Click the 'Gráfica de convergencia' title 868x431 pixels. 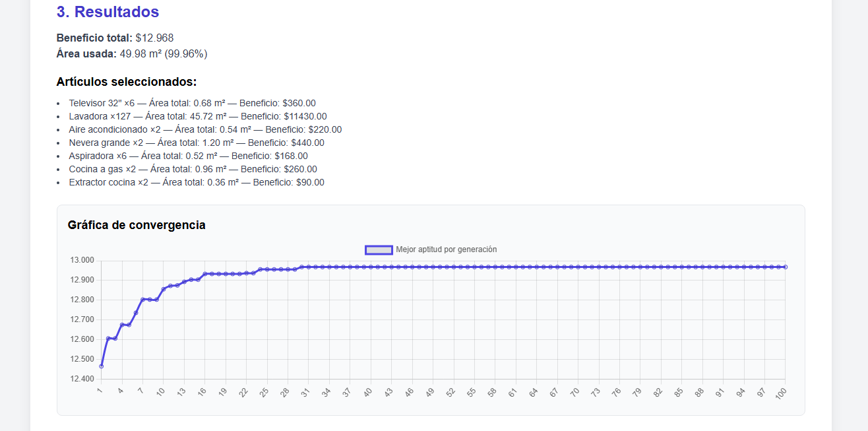tap(137, 225)
